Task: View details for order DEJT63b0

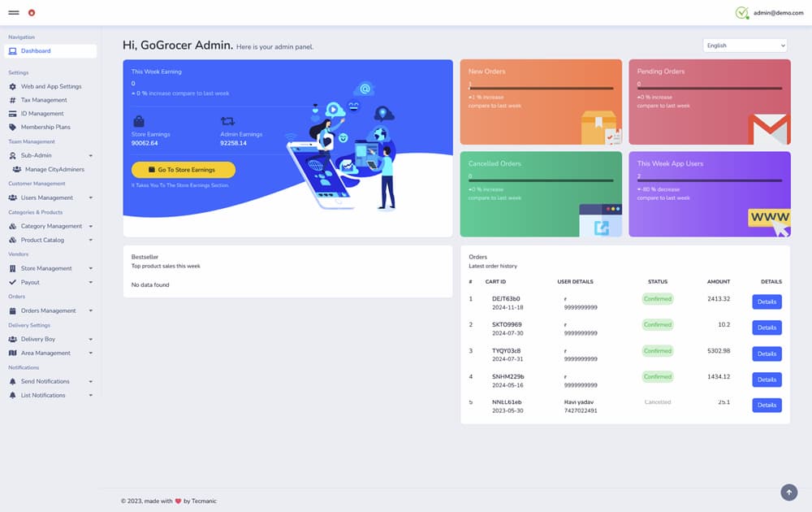Action: pos(767,302)
